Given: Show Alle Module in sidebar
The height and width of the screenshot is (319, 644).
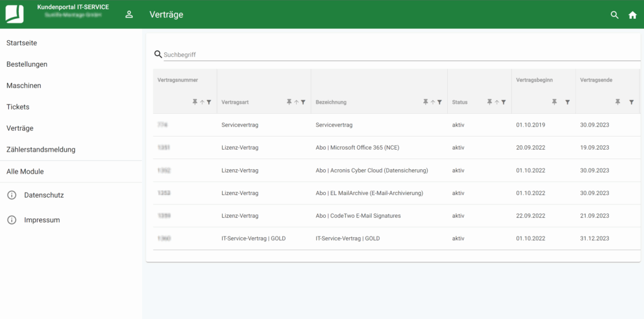Looking at the screenshot, I should pyautogui.click(x=25, y=171).
